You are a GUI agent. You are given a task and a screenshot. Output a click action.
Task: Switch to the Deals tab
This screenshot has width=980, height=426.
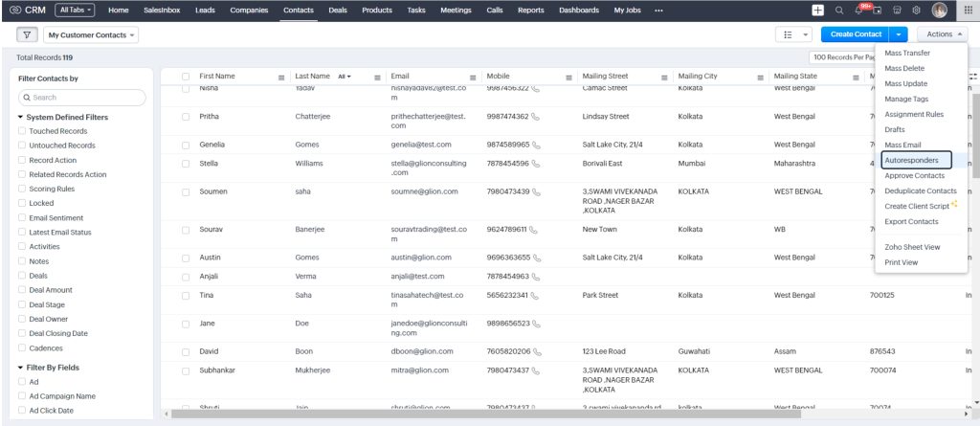pyautogui.click(x=338, y=10)
